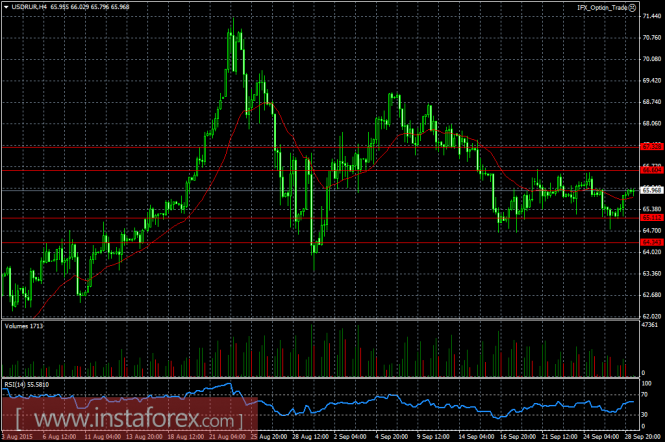
Task: Click the RSI 70 level scale label
Action: pos(645,395)
